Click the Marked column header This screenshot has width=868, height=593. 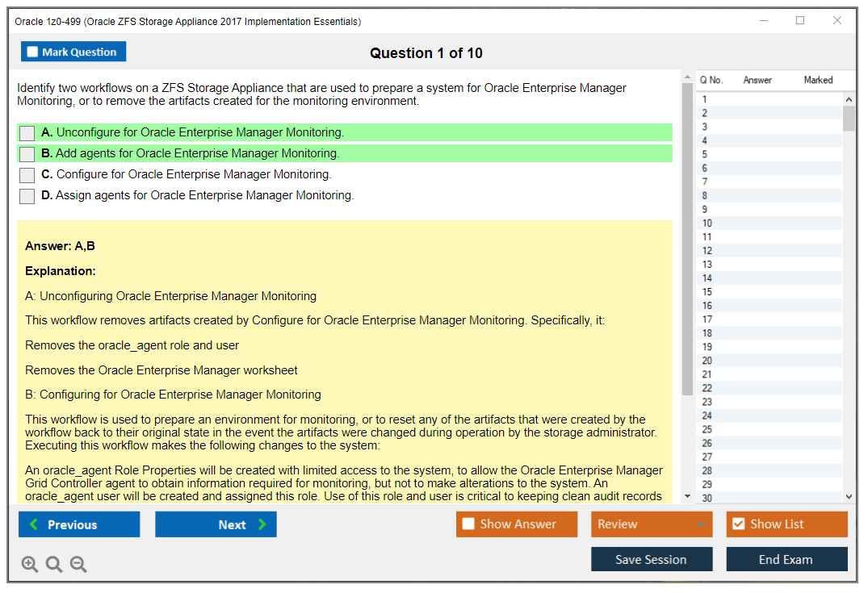click(x=818, y=80)
